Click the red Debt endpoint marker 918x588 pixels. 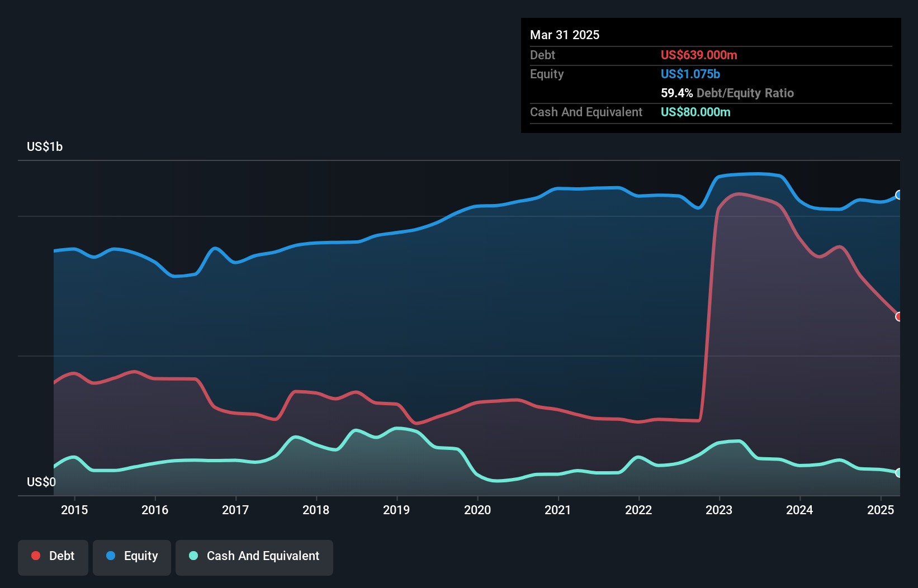pyautogui.click(x=898, y=317)
